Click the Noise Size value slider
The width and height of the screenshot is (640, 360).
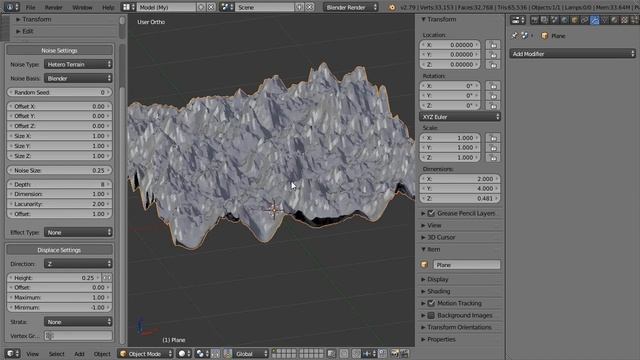click(x=60, y=170)
